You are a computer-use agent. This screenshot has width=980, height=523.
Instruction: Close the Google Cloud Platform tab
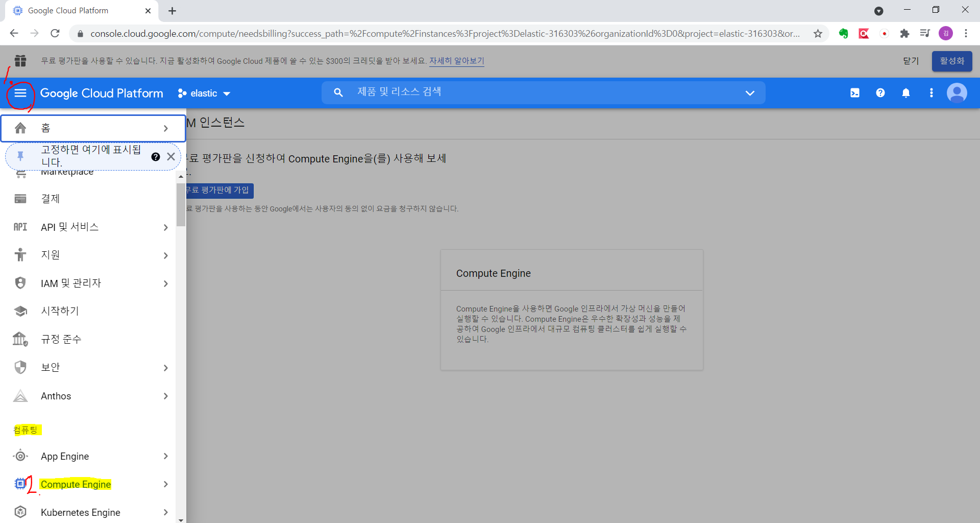pos(148,11)
